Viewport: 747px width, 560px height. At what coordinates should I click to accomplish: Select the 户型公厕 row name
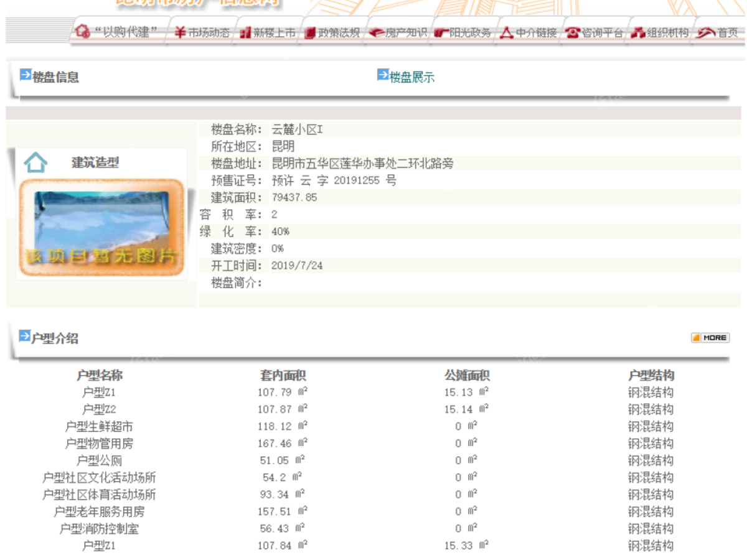click(100, 460)
